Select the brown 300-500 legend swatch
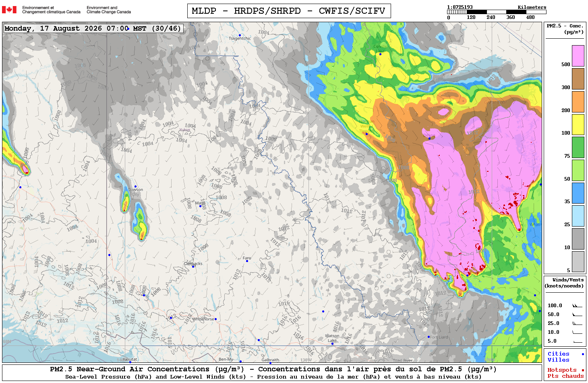This screenshot has height=383, width=588. (x=578, y=79)
